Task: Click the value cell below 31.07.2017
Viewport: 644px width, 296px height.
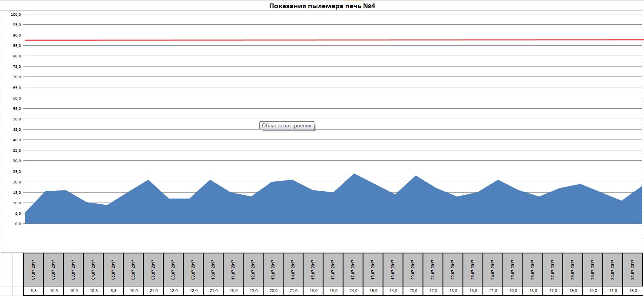Action: (x=633, y=290)
